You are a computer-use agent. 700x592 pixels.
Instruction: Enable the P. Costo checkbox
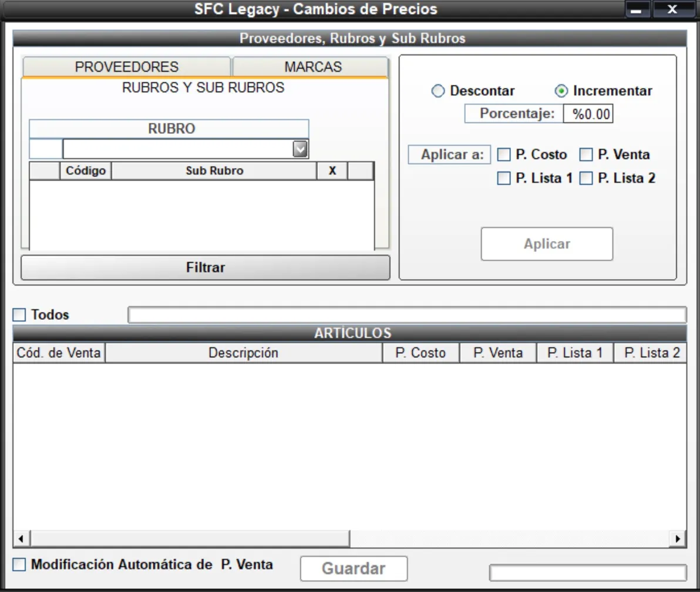click(x=504, y=155)
